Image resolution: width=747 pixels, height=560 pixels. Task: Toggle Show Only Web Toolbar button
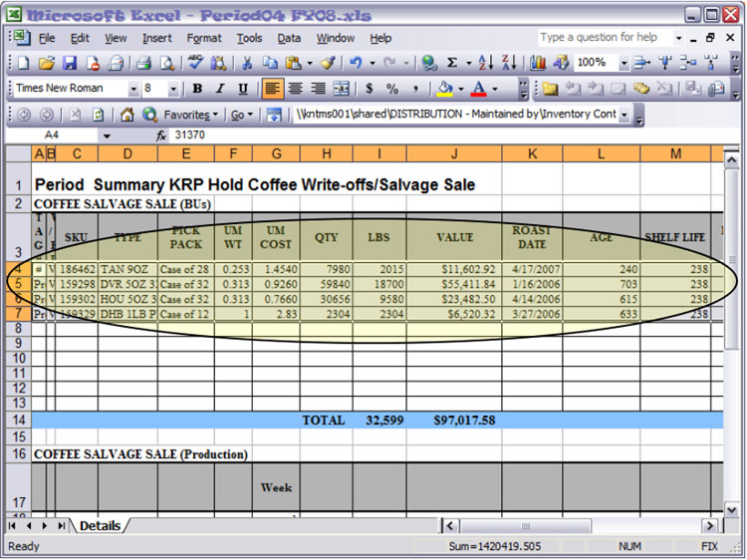pos(274,115)
